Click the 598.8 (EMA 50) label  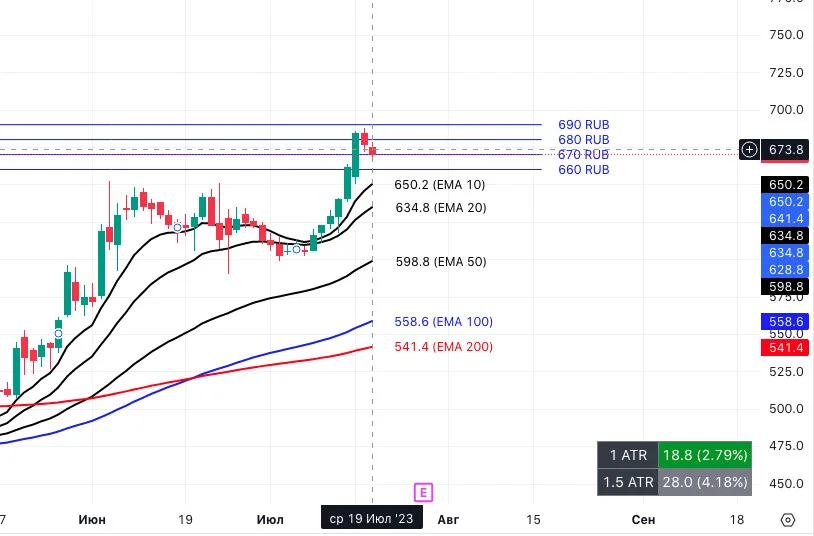tap(441, 262)
